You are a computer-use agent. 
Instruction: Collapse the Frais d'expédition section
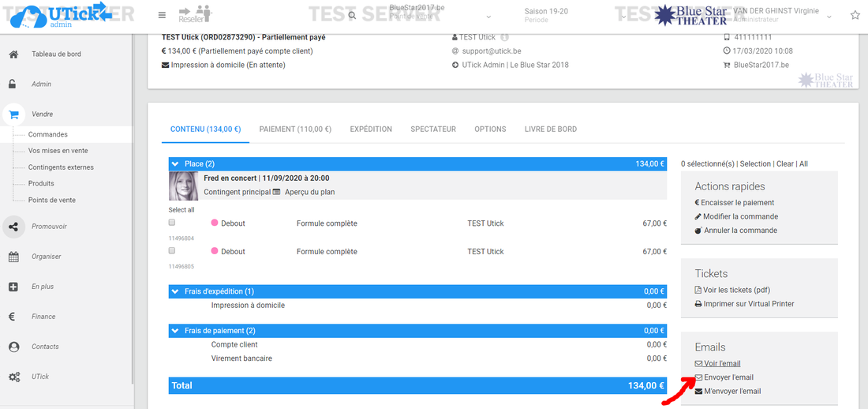click(x=175, y=291)
